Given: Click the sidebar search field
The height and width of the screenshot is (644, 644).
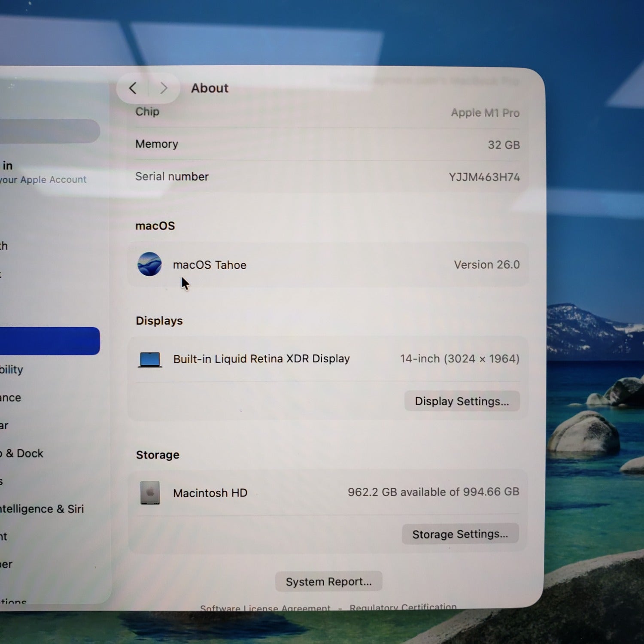Looking at the screenshot, I should click(x=49, y=131).
